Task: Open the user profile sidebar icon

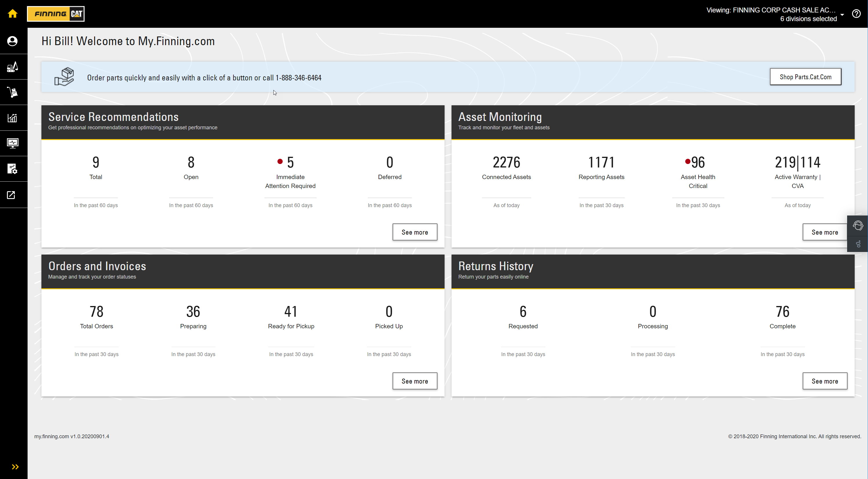Action: (12, 41)
